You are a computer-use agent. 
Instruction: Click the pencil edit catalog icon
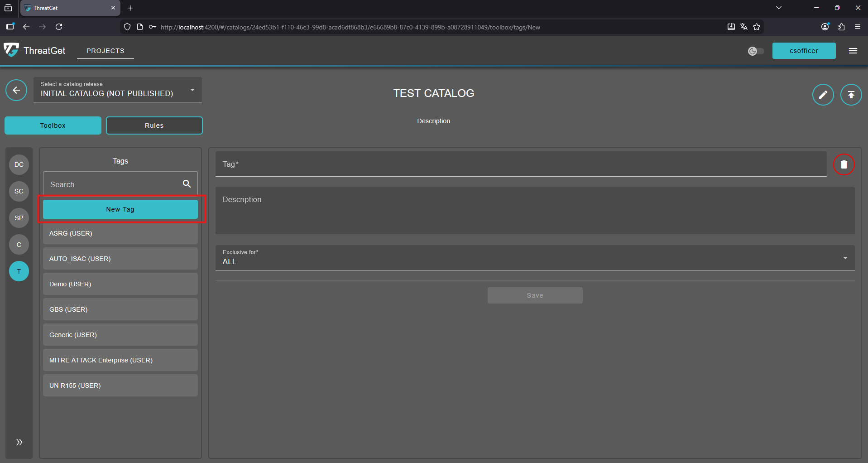click(x=823, y=95)
